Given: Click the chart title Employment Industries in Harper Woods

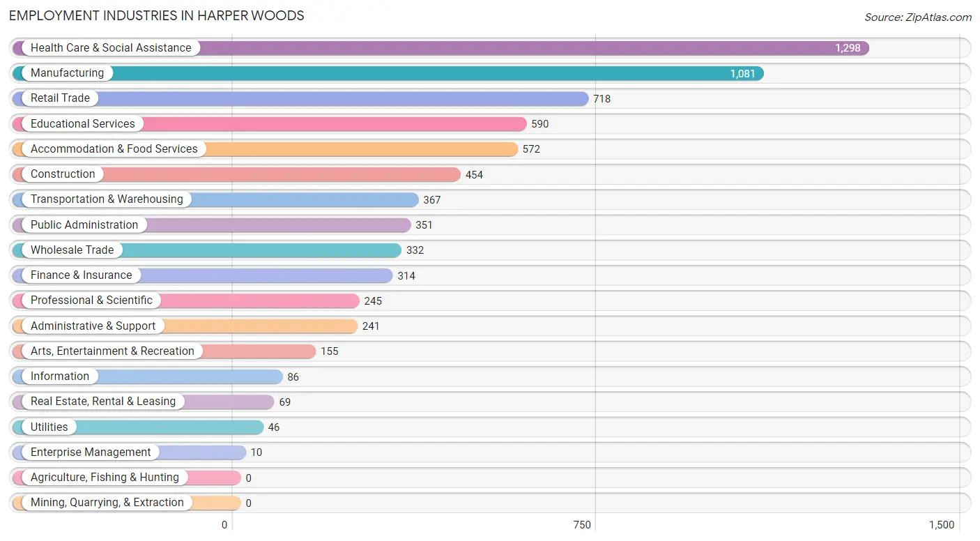Looking at the screenshot, I should [157, 15].
